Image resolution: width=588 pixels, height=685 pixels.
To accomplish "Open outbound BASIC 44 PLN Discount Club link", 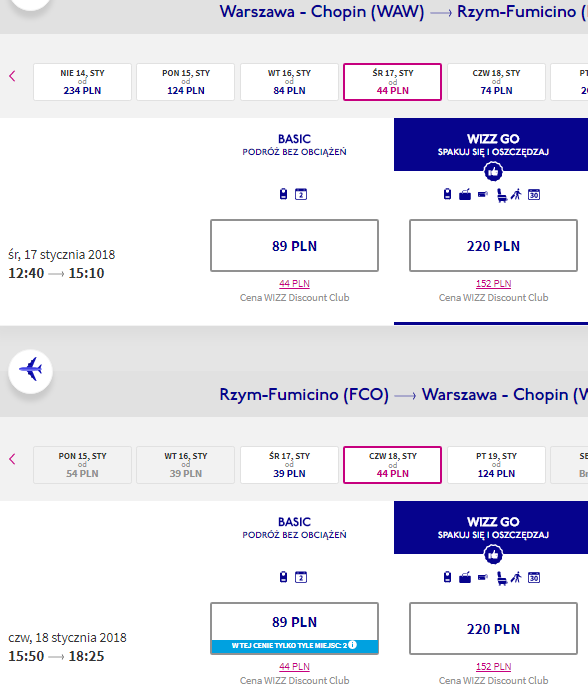I will coord(294,284).
